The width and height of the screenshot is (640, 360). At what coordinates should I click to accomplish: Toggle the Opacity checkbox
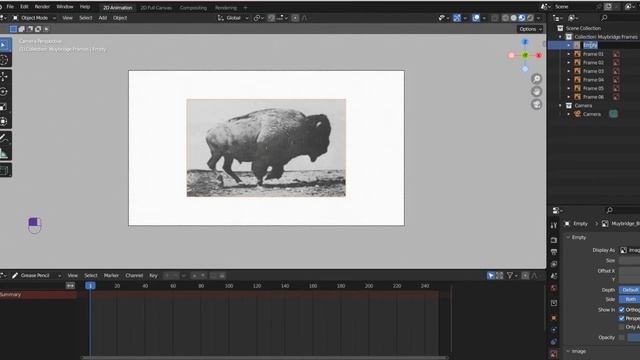click(622, 338)
